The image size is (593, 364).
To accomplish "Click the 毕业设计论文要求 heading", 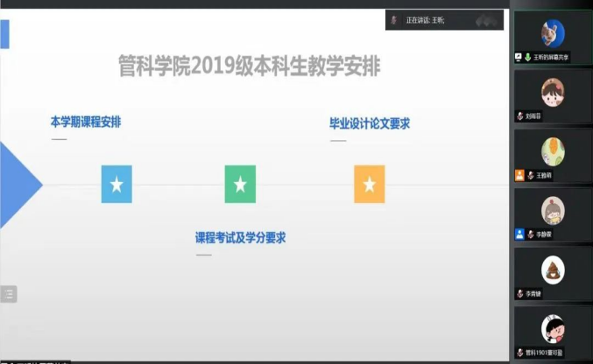I will pos(369,122).
